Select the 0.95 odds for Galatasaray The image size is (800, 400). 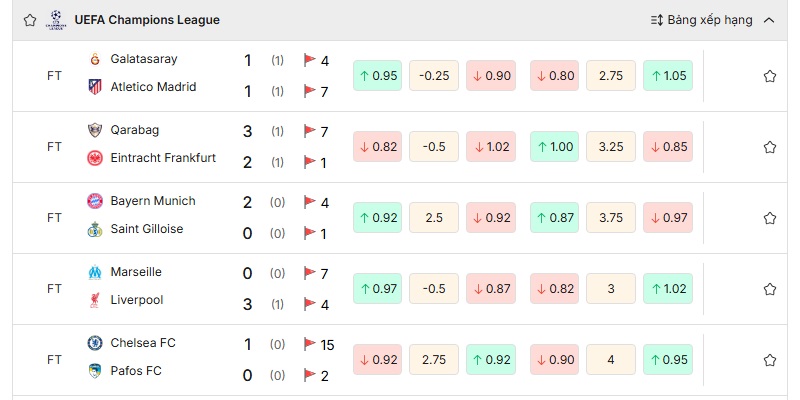pyautogui.click(x=377, y=76)
